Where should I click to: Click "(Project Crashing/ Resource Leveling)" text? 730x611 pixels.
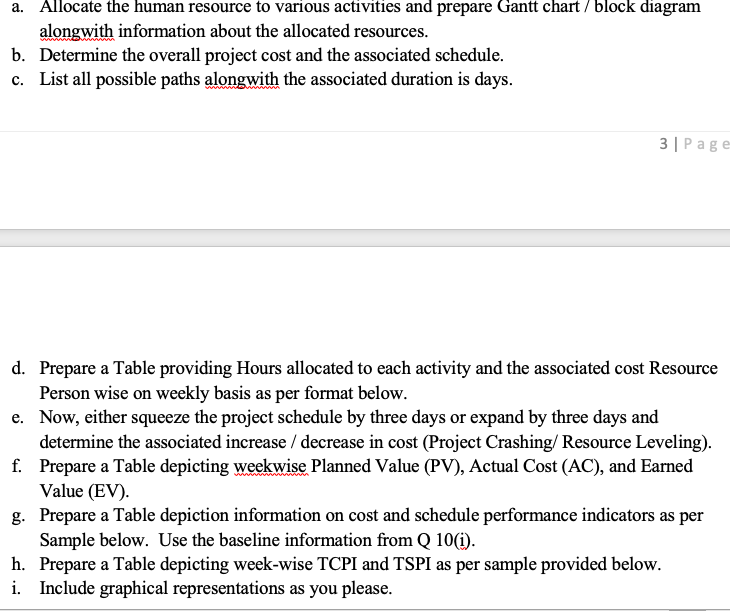(x=567, y=442)
